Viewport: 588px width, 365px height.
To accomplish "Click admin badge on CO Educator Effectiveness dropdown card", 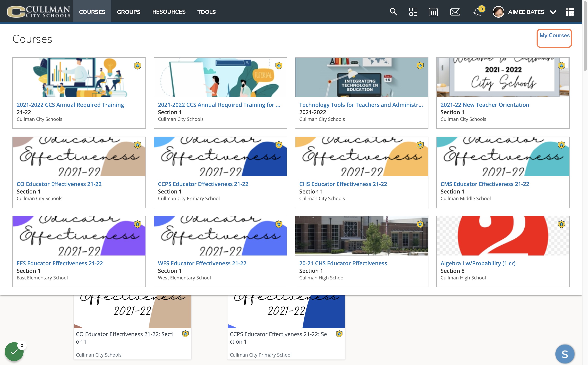I will tap(138, 145).
